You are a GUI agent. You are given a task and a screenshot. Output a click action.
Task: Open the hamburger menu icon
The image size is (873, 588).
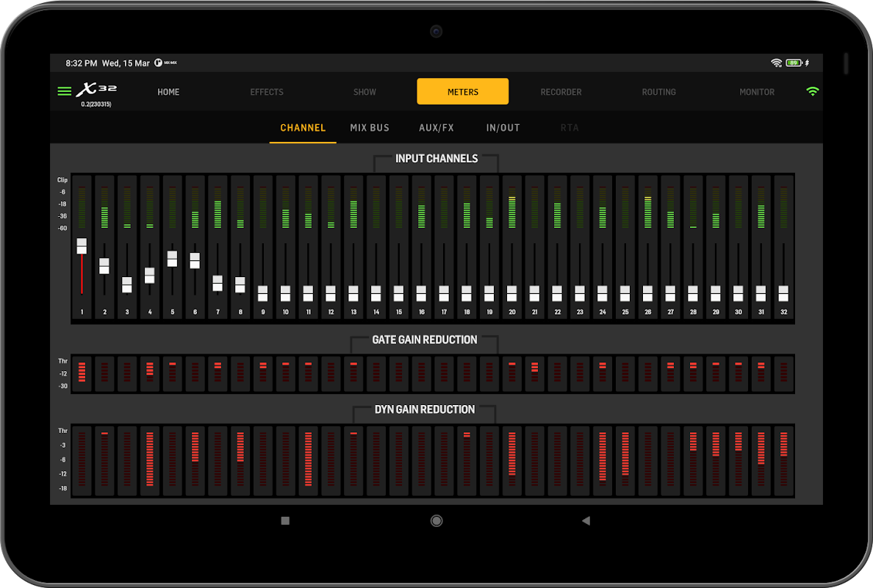pos(65,92)
